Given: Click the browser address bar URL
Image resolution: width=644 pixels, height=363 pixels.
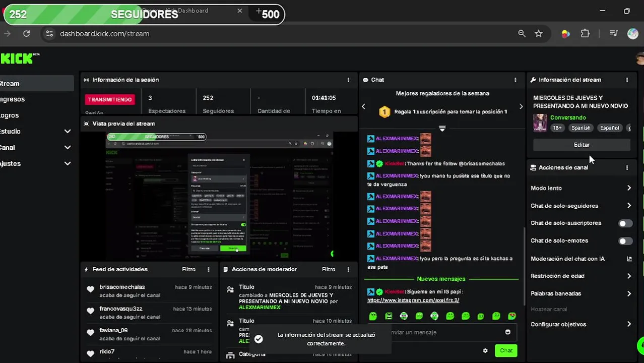Looking at the screenshot, I should (104, 34).
